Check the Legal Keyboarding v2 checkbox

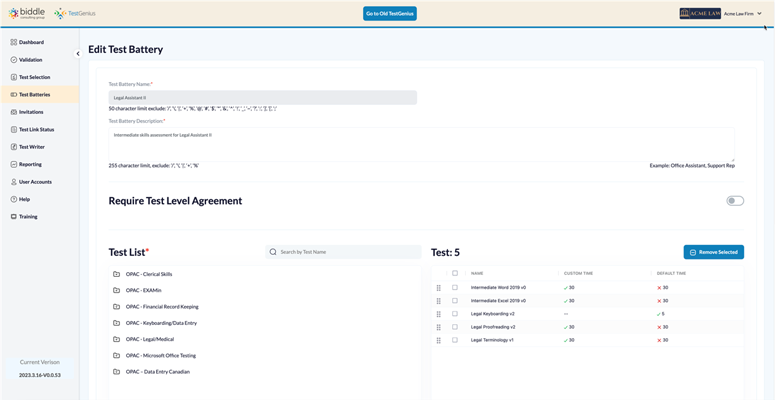pyautogui.click(x=455, y=313)
